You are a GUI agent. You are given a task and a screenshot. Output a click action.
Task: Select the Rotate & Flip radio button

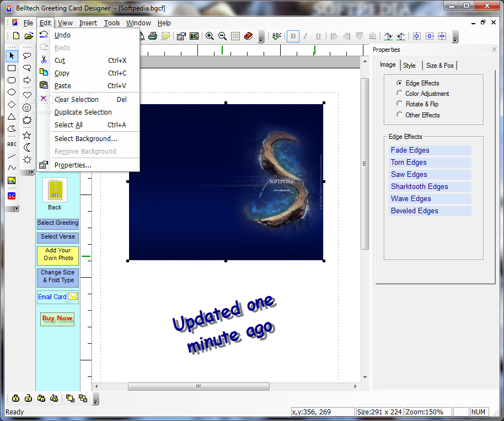[399, 104]
